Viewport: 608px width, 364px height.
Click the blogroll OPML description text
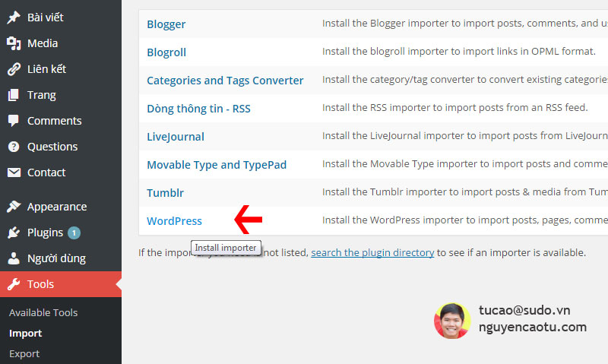(459, 51)
